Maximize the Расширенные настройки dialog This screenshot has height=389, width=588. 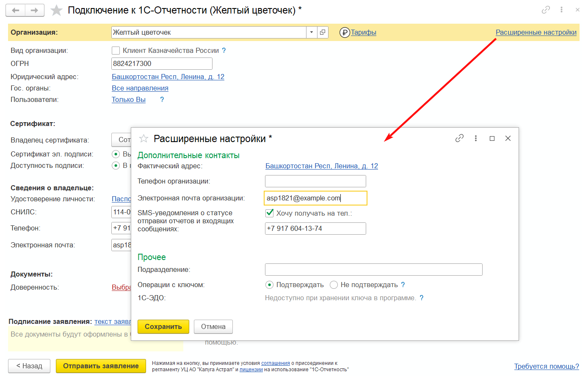[492, 138]
